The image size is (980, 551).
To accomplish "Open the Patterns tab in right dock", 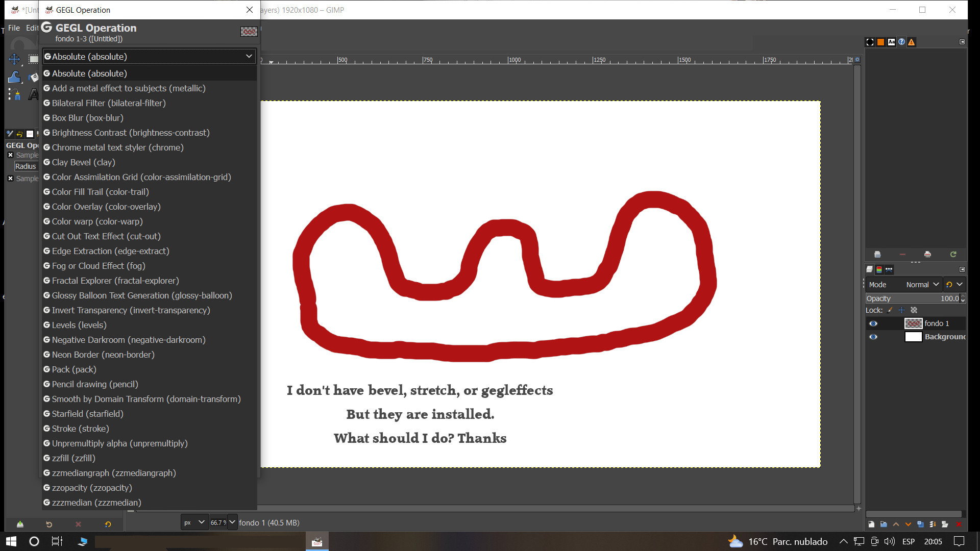I will (x=880, y=42).
